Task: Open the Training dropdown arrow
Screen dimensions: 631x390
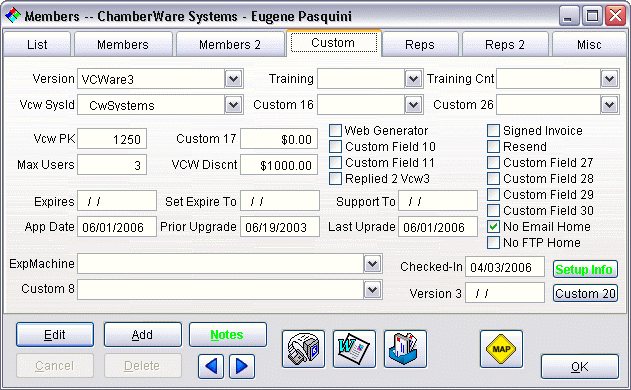Action: pyautogui.click(x=413, y=79)
